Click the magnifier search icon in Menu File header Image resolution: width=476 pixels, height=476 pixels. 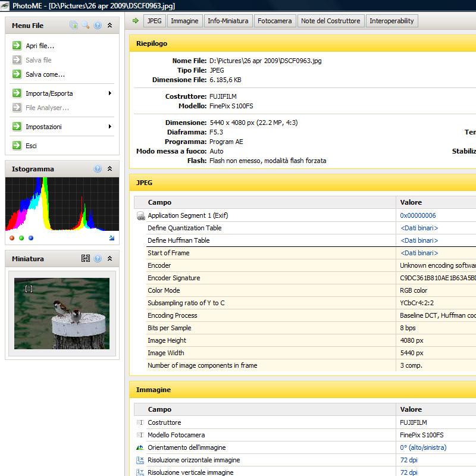click(86, 26)
